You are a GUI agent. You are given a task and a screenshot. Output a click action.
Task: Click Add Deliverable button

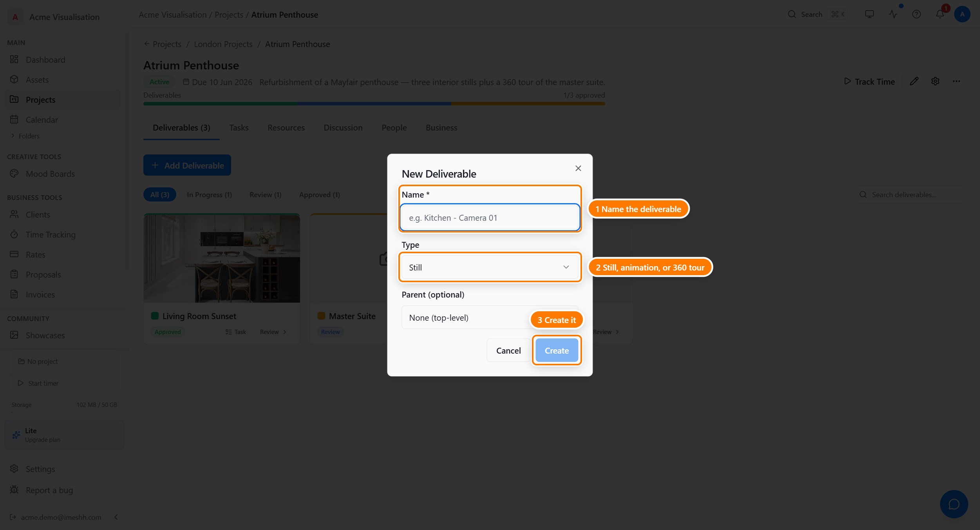pyautogui.click(x=187, y=165)
